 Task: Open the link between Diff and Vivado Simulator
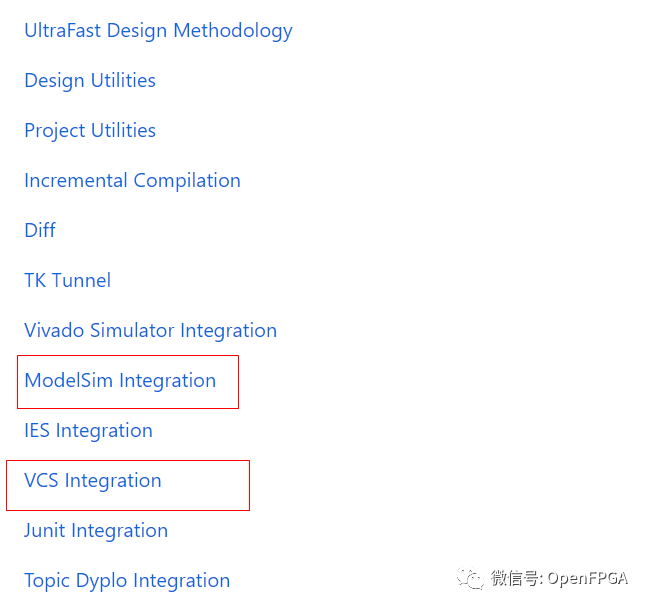(x=67, y=280)
